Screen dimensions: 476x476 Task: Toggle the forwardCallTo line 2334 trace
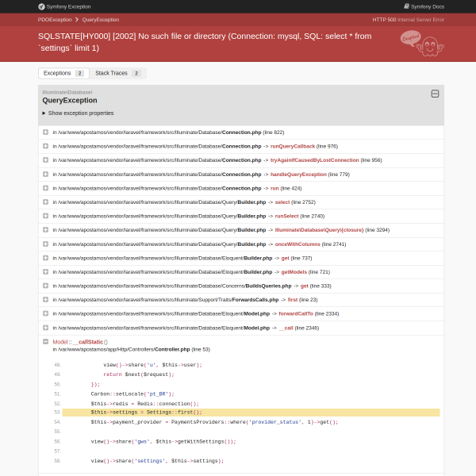(45, 313)
